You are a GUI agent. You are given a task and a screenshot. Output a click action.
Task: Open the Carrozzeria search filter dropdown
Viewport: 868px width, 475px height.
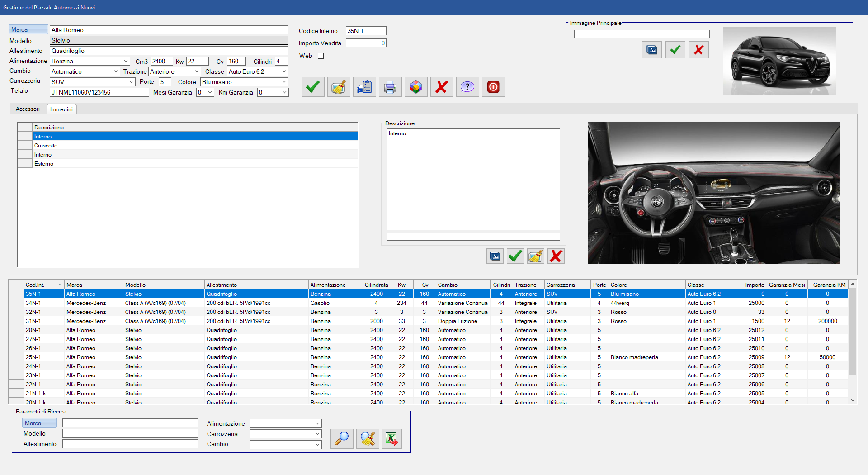coord(317,434)
